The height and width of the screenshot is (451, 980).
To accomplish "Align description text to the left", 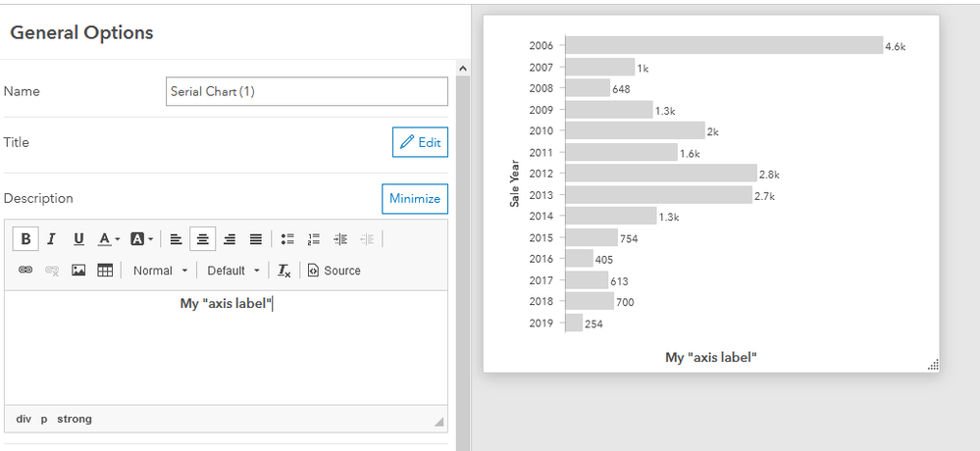I will 176,238.
